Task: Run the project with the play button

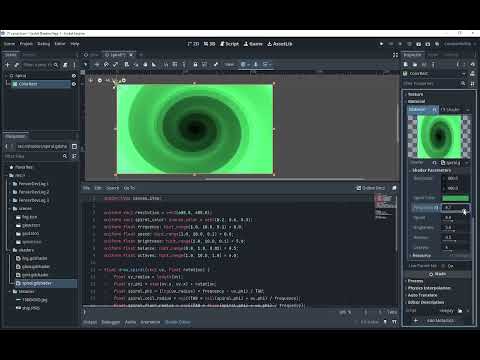Action: [381, 44]
